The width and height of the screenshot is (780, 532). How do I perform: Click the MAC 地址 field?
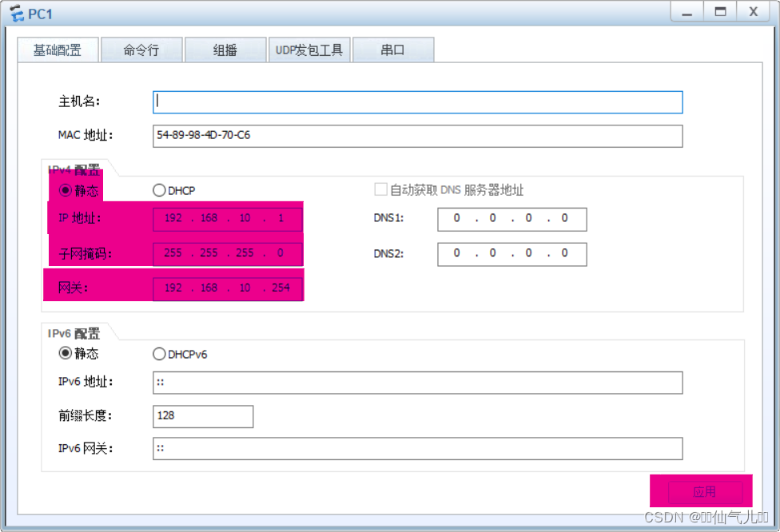point(418,136)
